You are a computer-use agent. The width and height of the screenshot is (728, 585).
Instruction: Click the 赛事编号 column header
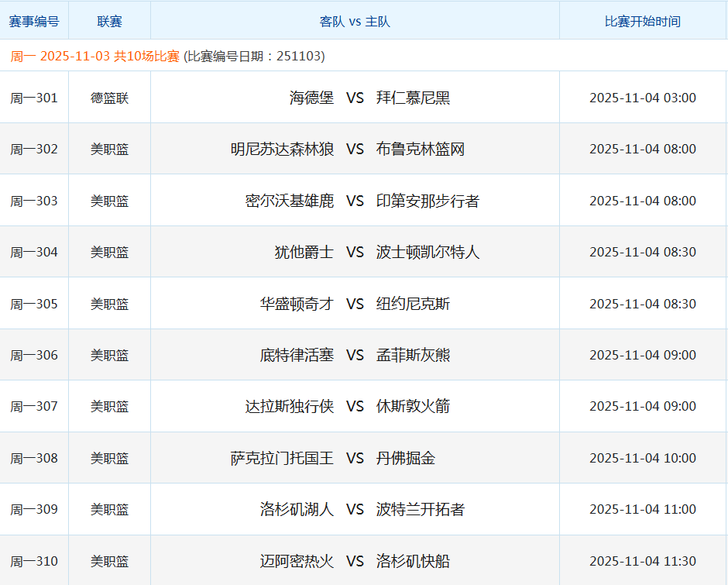click(34, 22)
